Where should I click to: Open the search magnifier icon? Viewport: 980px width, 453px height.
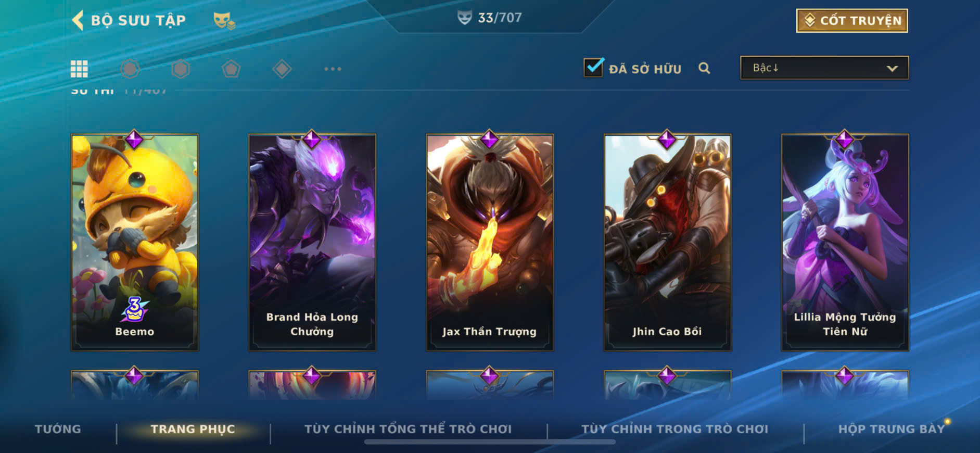(x=704, y=68)
